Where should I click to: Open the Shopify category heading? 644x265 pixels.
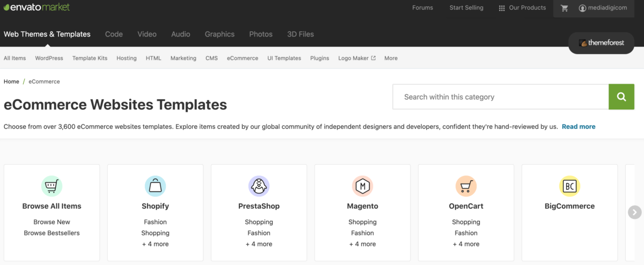pos(155,206)
